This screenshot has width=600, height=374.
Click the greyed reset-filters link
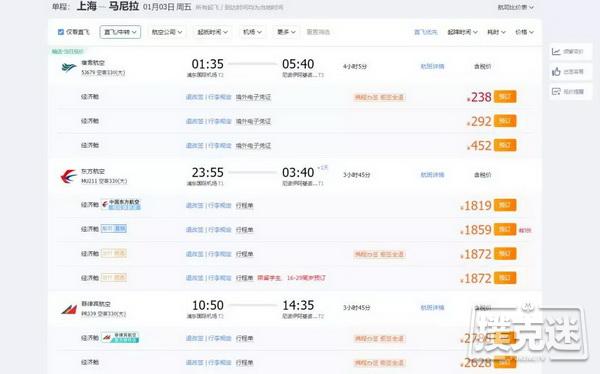(318, 32)
